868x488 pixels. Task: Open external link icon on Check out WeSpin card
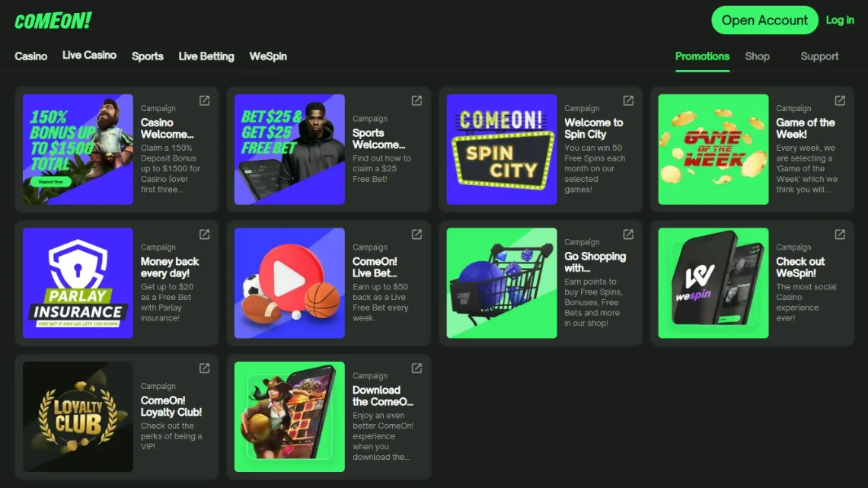coord(840,234)
